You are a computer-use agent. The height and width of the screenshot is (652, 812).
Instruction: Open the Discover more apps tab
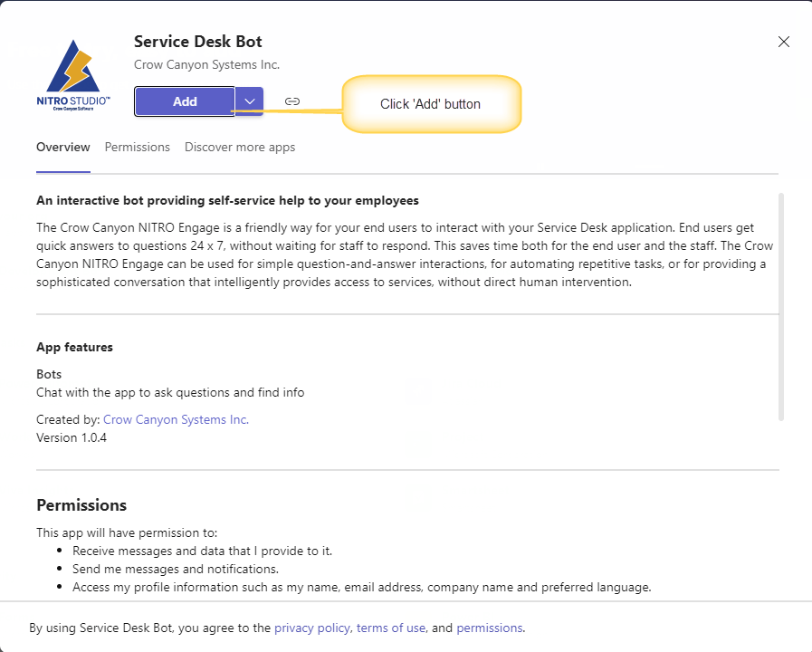(x=240, y=147)
